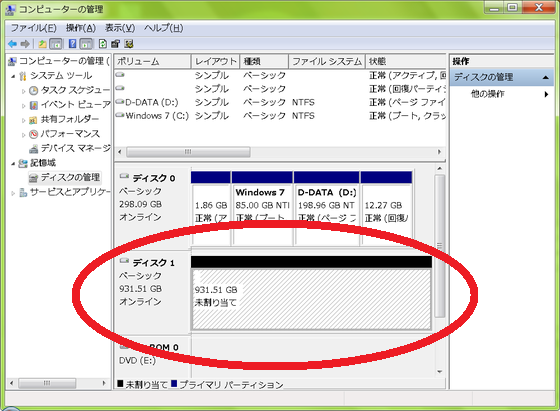560x411 pixels.
Task: Click the ディスク 0 drive icon
Action: click(124, 176)
